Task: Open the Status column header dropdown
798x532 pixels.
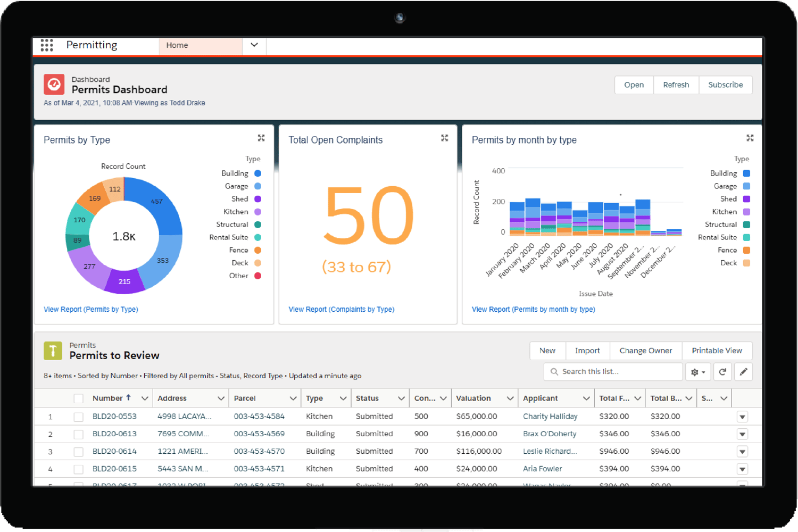Action: pyautogui.click(x=402, y=398)
